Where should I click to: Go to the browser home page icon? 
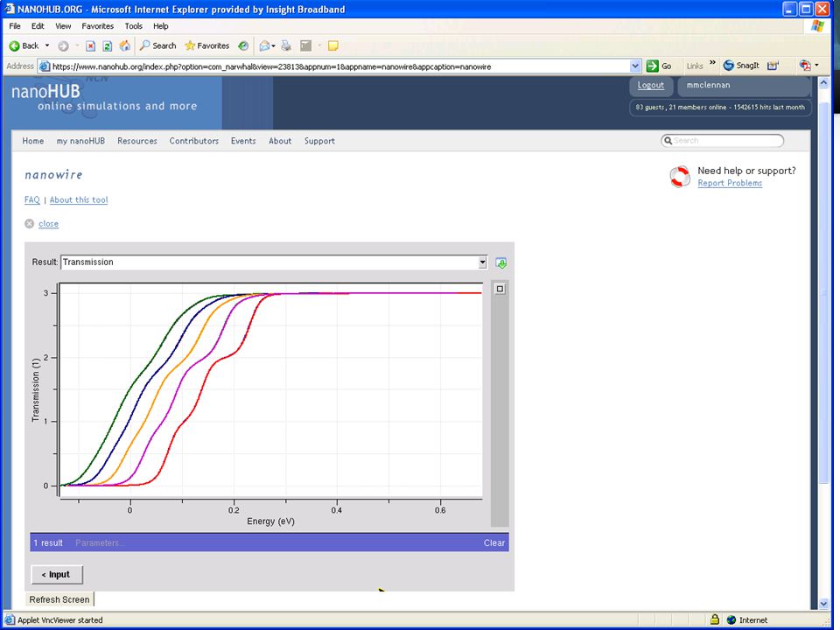(x=124, y=45)
